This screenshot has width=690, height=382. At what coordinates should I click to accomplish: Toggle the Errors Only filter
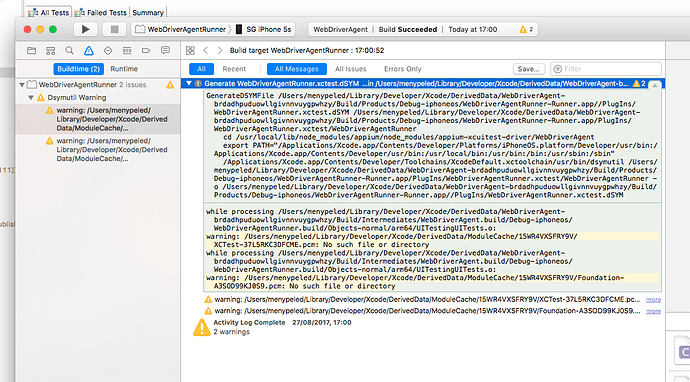[x=403, y=69]
